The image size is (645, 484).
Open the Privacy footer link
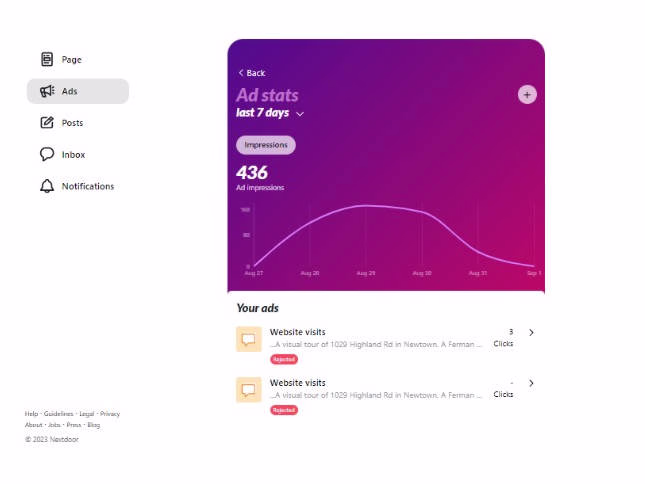110,414
